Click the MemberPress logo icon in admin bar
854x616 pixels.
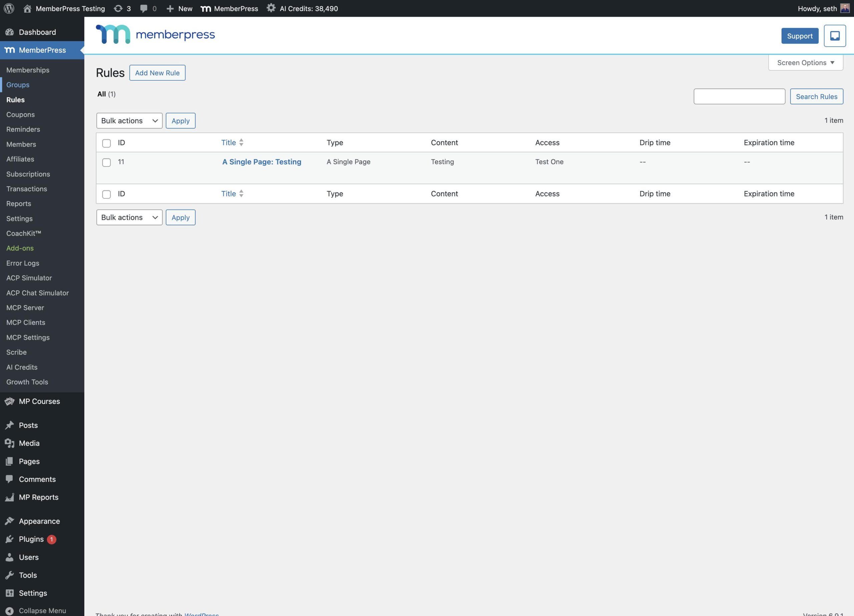point(205,8)
